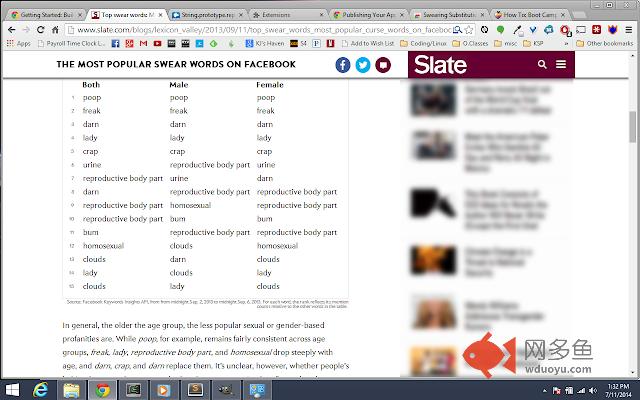This screenshot has height=400, width=640.
Task: Switch to the Publishing Your App tab
Action: [x=368, y=15]
